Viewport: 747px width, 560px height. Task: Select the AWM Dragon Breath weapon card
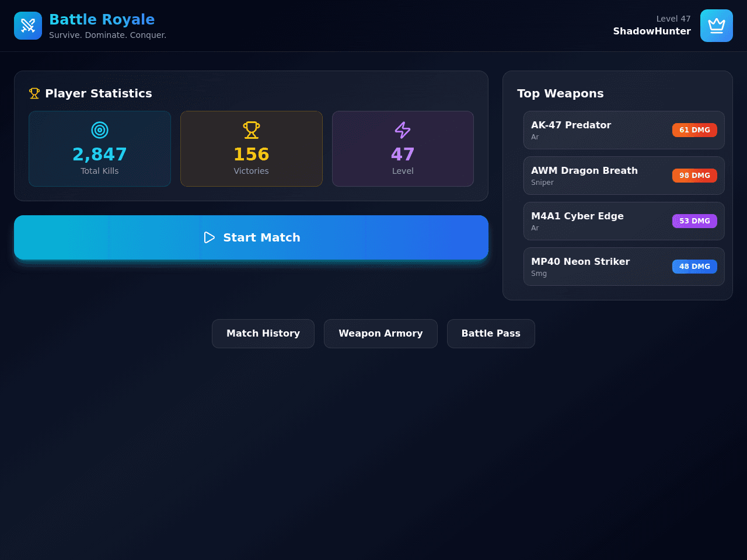[624, 176]
